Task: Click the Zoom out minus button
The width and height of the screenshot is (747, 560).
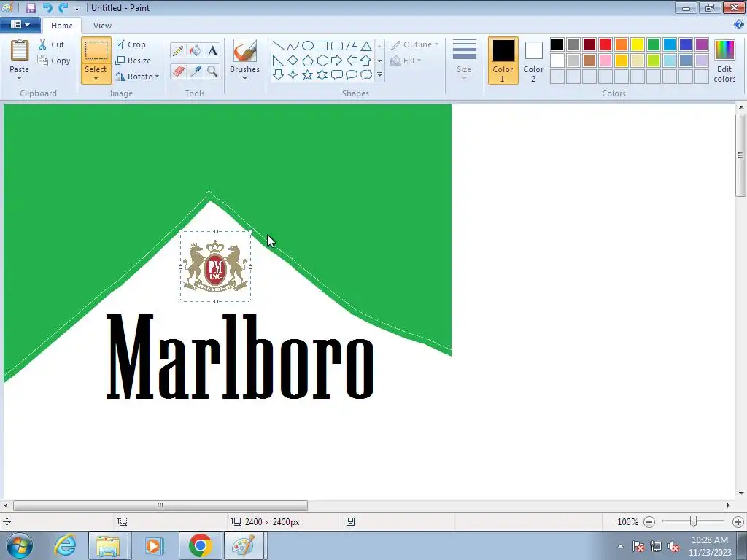Action: coord(649,522)
